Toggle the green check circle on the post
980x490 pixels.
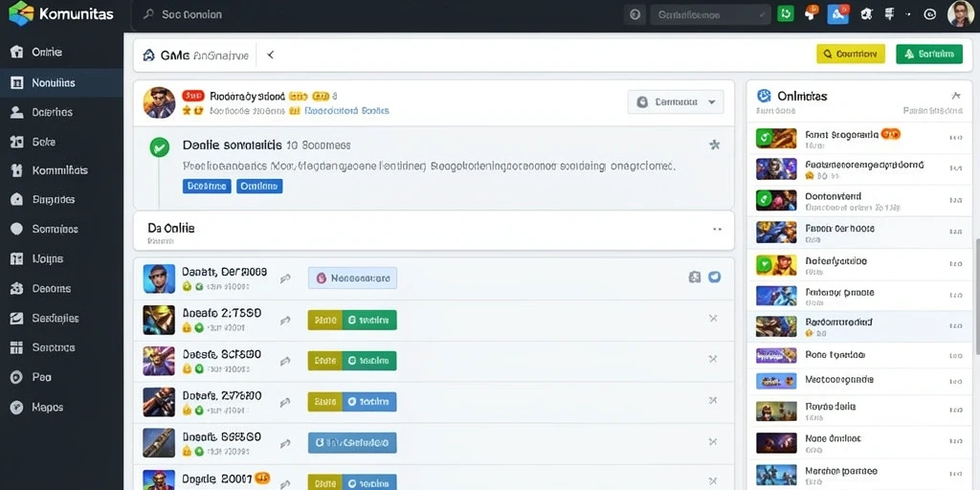[x=160, y=147]
